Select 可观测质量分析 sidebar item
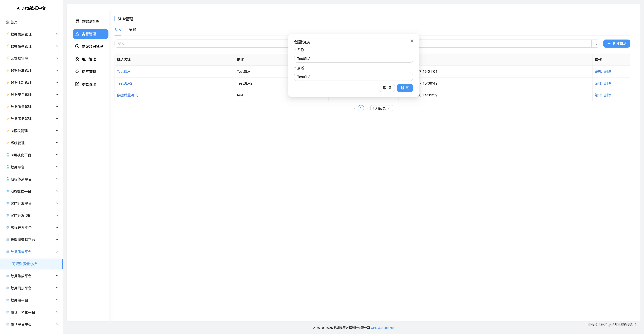 (x=24, y=264)
